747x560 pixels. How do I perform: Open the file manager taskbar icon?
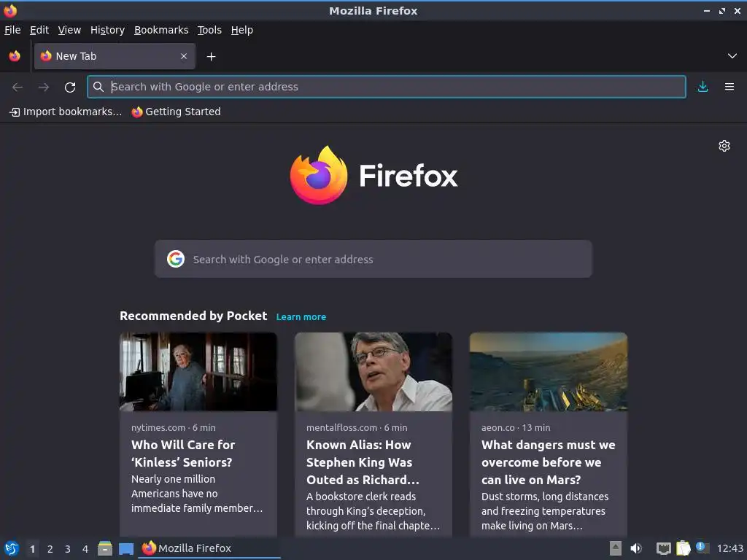[105, 548]
